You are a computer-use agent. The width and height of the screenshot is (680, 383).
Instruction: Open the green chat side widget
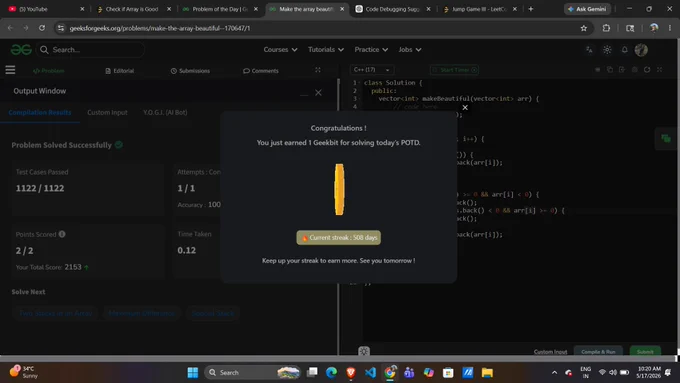click(x=666, y=138)
